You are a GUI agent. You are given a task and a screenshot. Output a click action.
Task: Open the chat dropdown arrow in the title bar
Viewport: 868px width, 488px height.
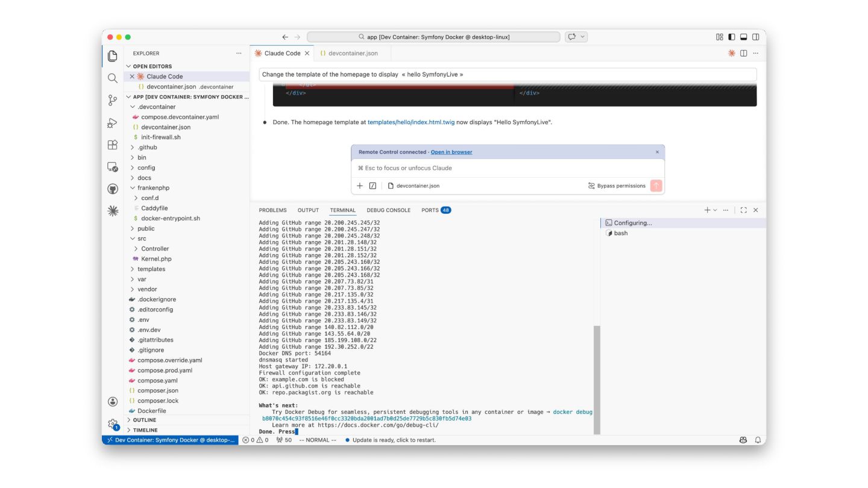pyautogui.click(x=582, y=37)
